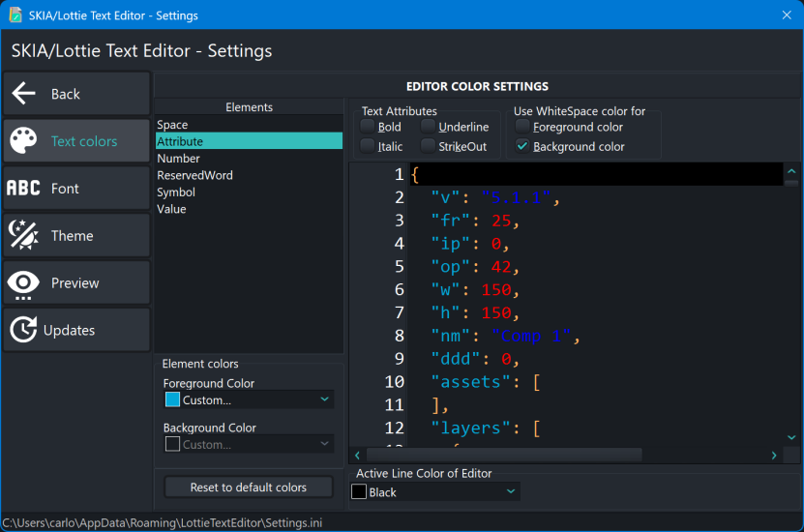Open the Font settings page

point(76,188)
